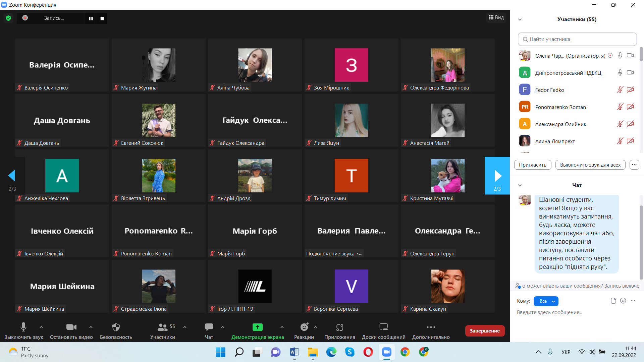Viewport: 644px width, 362px height.
Task: Collapse the Участники (55) panel chevron
Action: tap(520, 19)
